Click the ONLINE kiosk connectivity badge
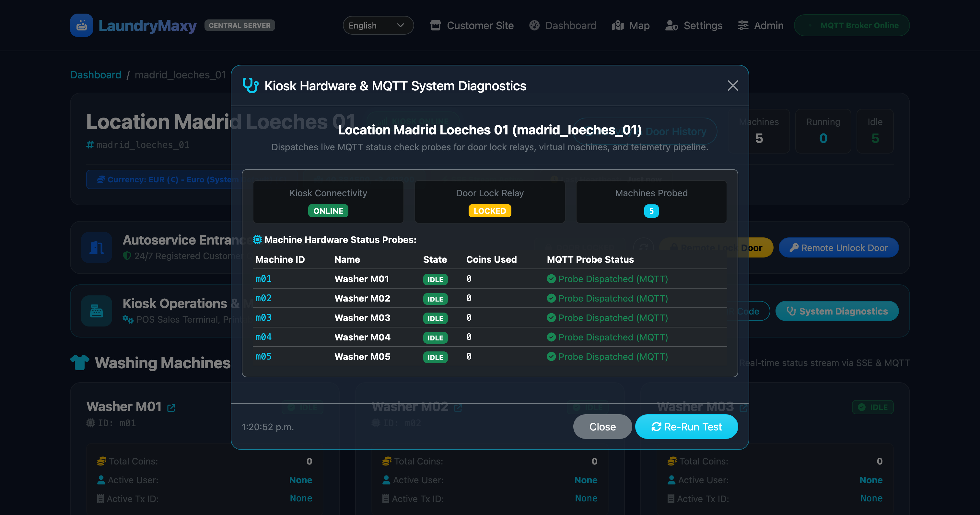980x515 pixels. pyautogui.click(x=328, y=211)
